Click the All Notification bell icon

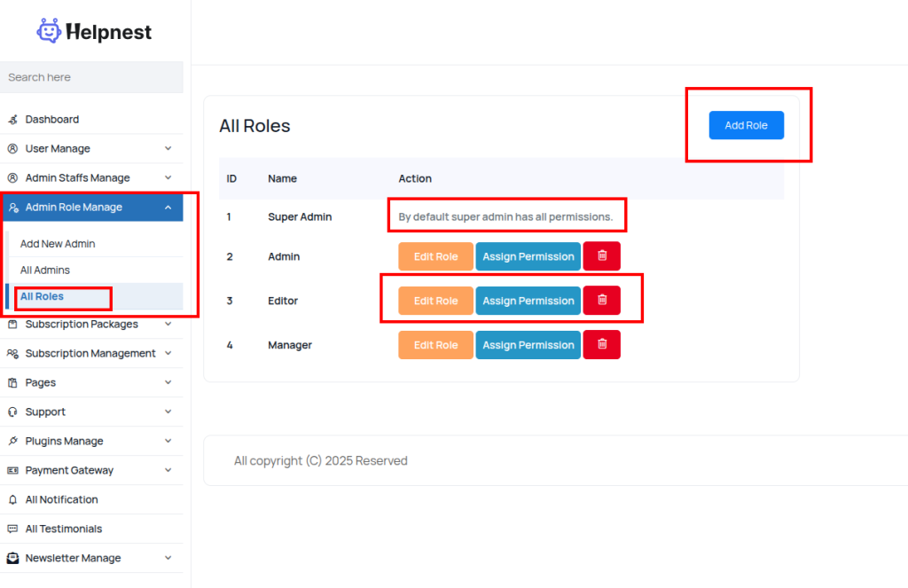click(12, 500)
